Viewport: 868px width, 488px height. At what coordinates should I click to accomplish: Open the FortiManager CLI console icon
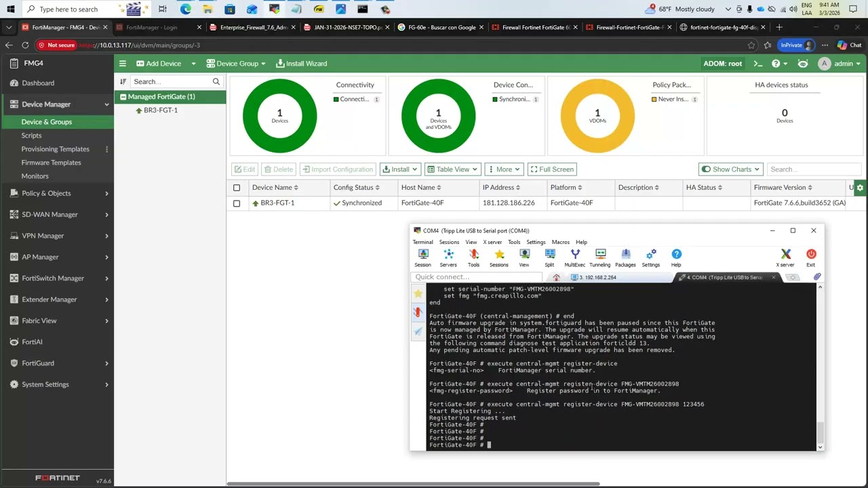coord(758,64)
